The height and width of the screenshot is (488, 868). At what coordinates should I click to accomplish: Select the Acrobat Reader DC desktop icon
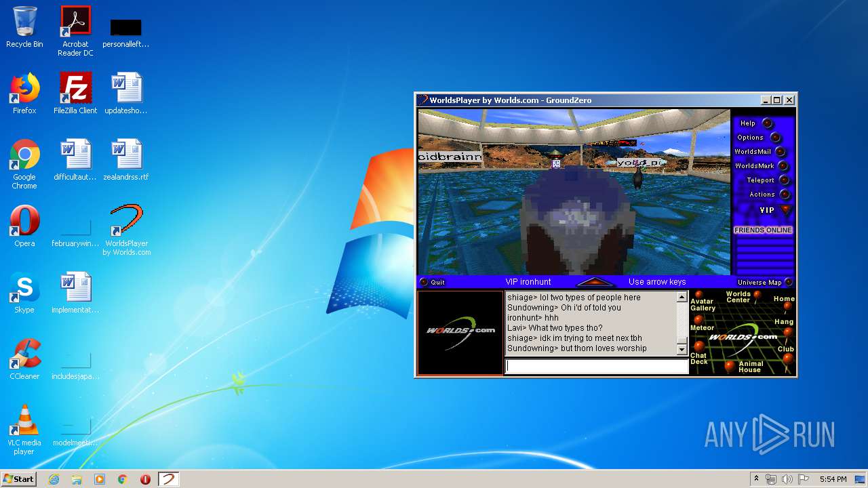pyautogui.click(x=75, y=31)
